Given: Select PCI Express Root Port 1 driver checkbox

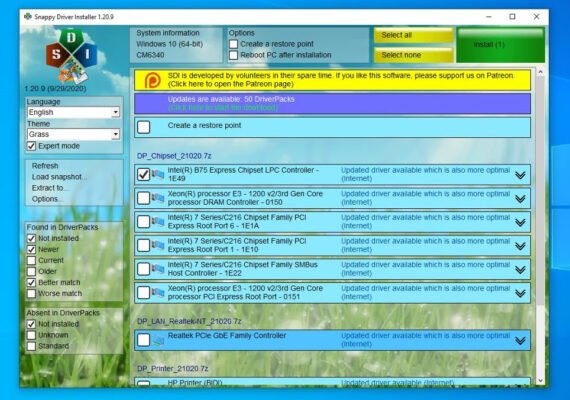Looking at the screenshot, I should (x=144, y=245).
